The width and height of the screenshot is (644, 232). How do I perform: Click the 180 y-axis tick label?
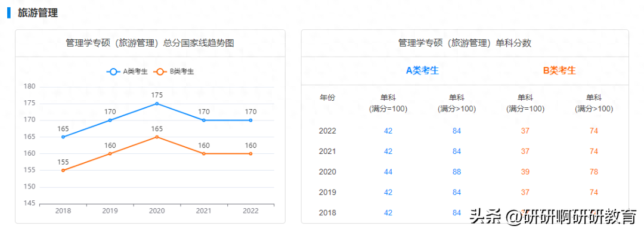click(30, 86)
